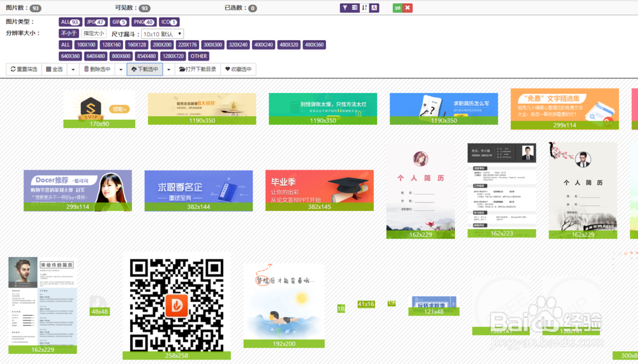The height and width of the screenshot is (364, 638).
Task: Select the orange 文字精选集 299x114 thumbnail
Action: 565,109
